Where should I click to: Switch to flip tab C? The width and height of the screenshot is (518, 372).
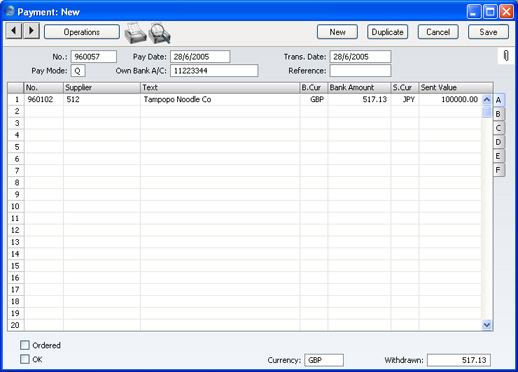499,128
